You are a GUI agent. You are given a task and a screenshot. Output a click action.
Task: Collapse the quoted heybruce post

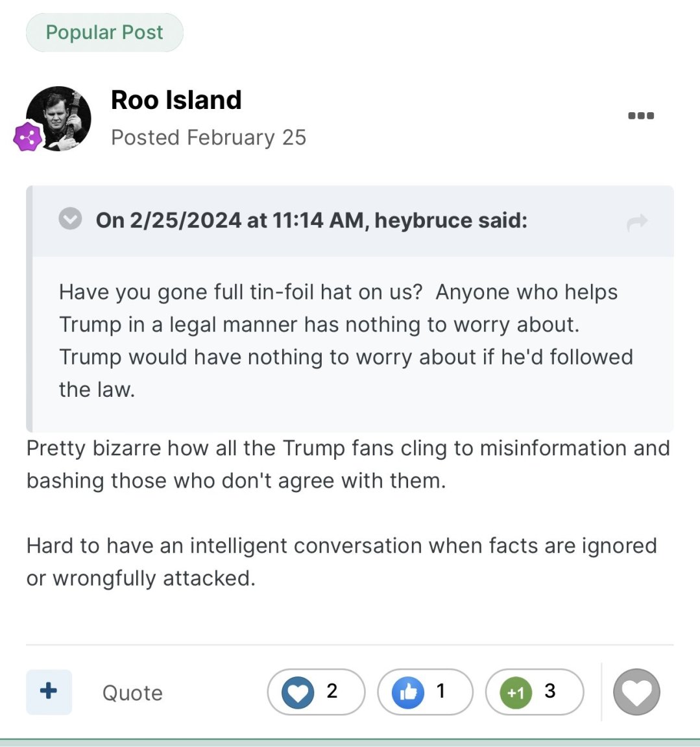pos(70,219)
